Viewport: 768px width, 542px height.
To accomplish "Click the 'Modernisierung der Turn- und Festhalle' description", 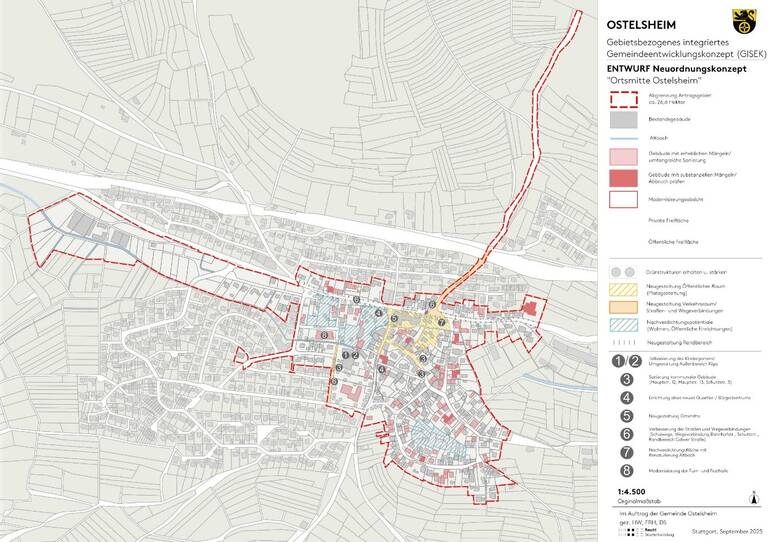I will (x=688, y=471).
